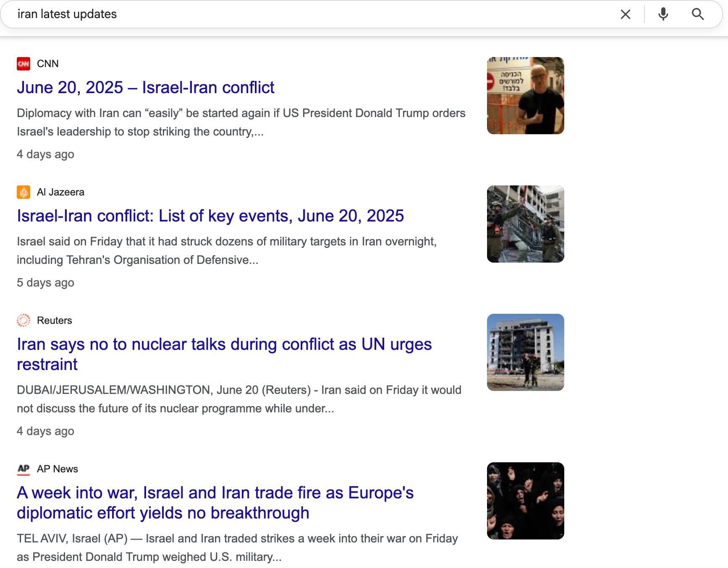Submit search with the magnifying glass icon
This screenshot has height=568, width=728.
point(698,14)
